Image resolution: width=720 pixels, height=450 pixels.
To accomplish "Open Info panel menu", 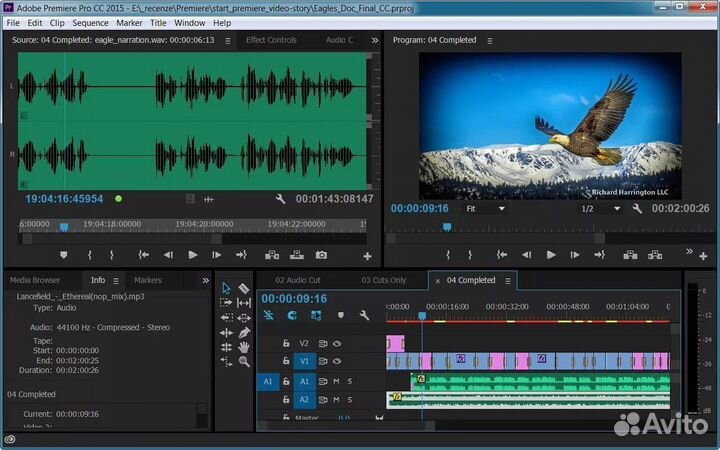I will 116,281.
